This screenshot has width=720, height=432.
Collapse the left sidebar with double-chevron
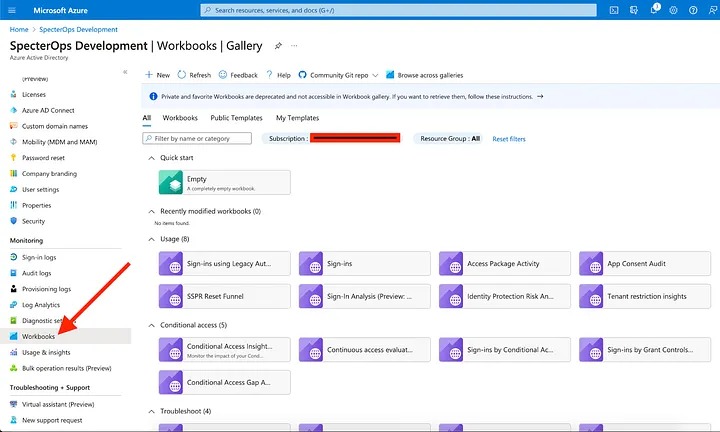coord(125,72)
